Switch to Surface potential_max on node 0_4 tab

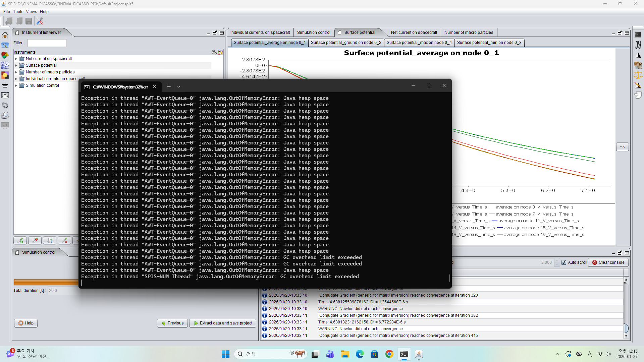(x=419, y=43)
